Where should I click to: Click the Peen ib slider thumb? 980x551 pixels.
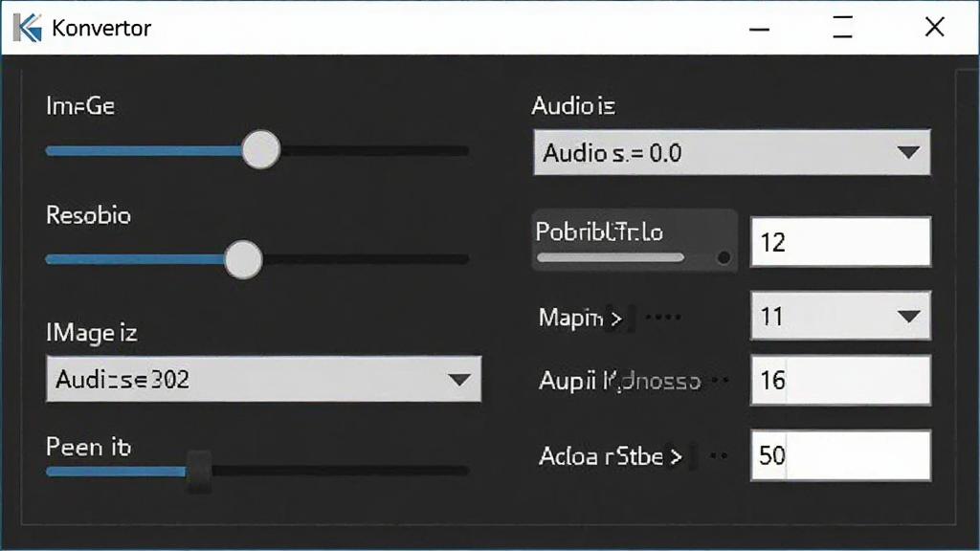click(199, 471)
